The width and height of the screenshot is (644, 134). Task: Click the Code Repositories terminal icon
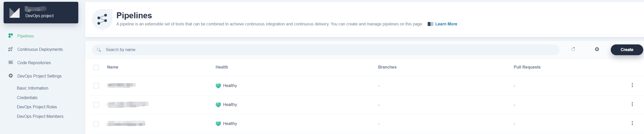[x=11, y=63]
